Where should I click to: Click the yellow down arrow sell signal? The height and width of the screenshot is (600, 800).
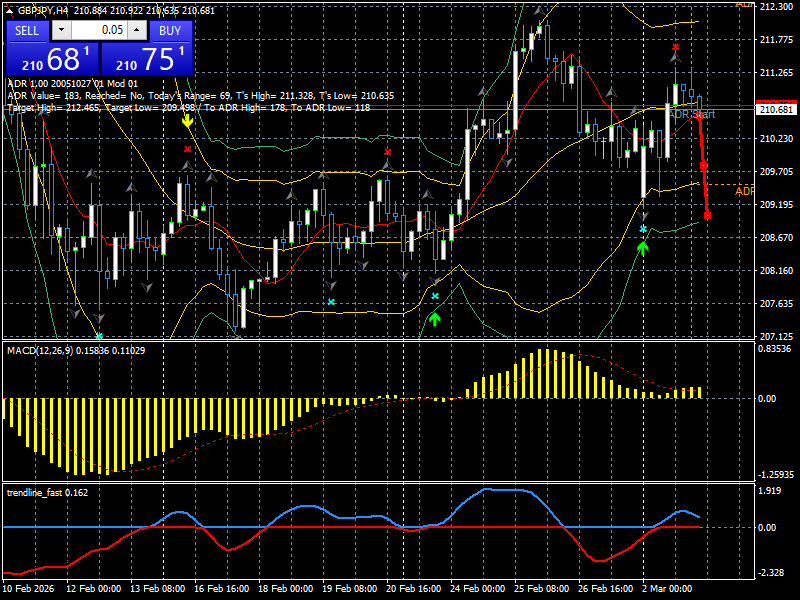[188, 121]
